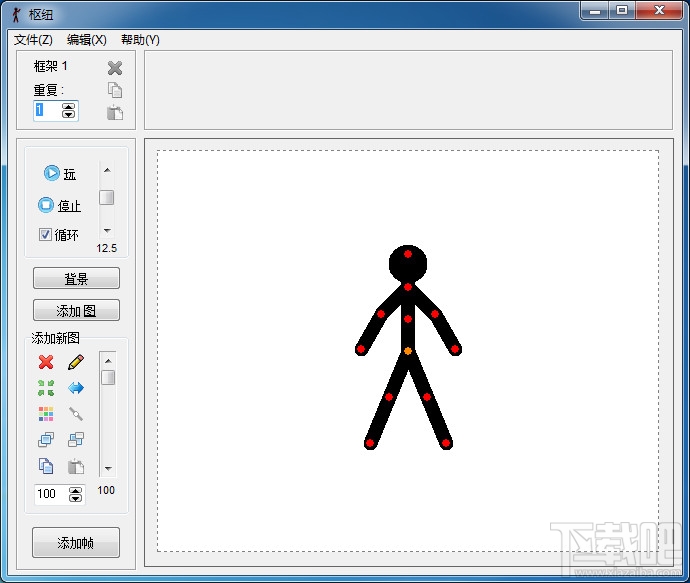Click the figure opacity slider up arrow
This screenshot has width=690, height=583.
click(108, 361)
